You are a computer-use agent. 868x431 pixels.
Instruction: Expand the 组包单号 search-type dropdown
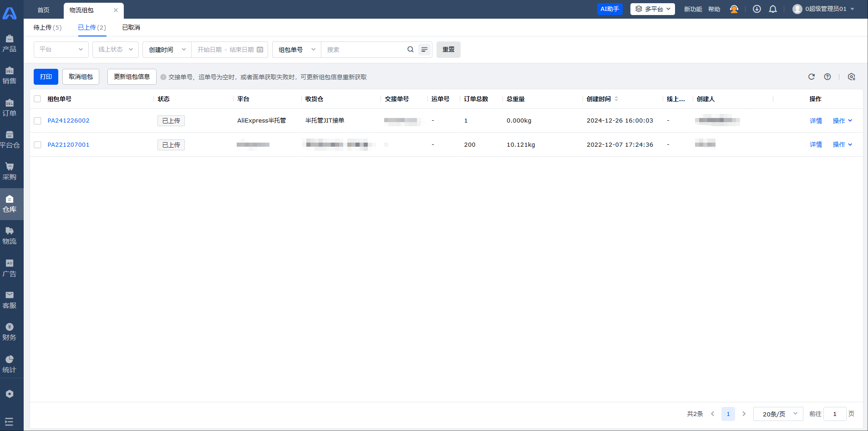point(297,49)
